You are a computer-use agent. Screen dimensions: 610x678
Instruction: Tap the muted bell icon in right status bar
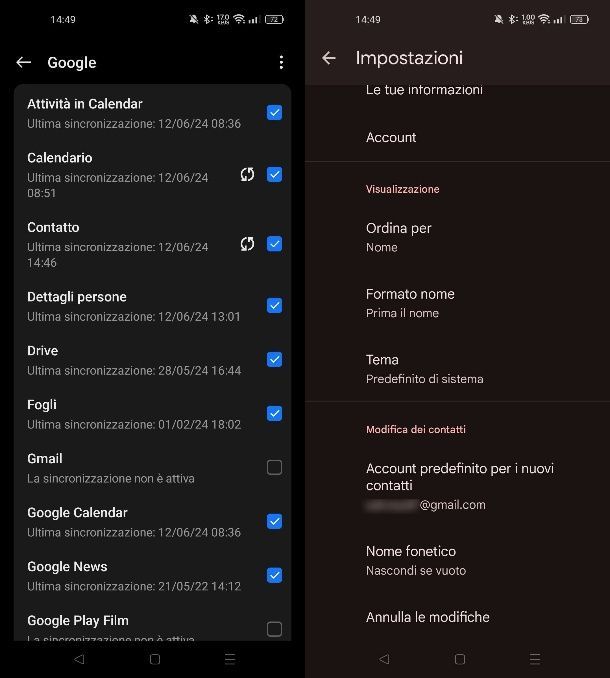[499, 19]
